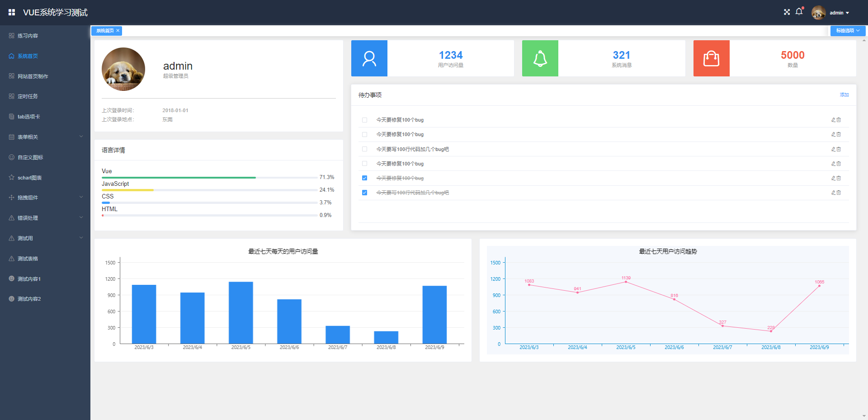Open the 测试表格 menu item
This screenshot has height=420, width=868.
coord(45,259)
